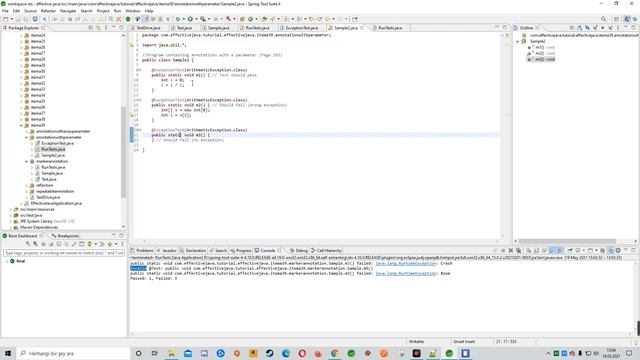
Task: Expand the reflection package
Action: tap(27, 185)
